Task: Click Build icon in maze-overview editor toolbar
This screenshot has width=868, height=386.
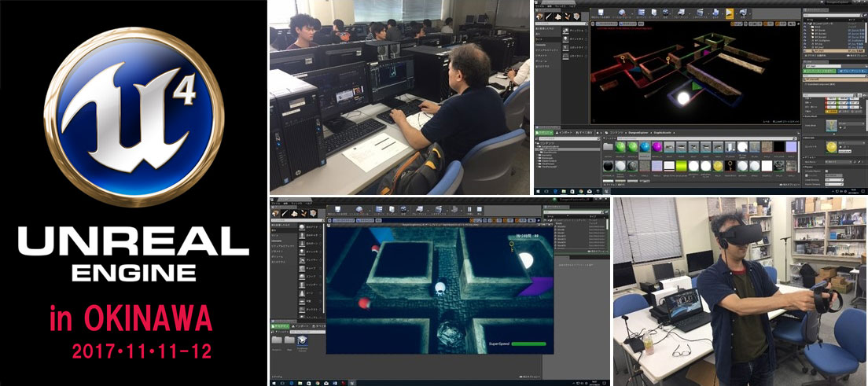Action: click(715, 13)
